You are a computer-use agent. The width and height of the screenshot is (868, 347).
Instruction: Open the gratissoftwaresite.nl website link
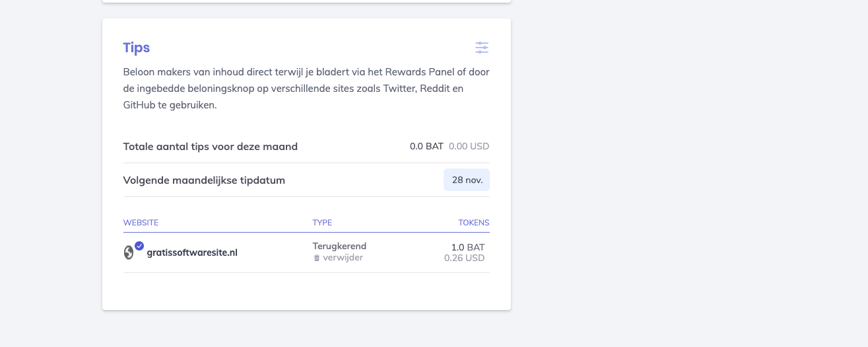pos(192,252)
